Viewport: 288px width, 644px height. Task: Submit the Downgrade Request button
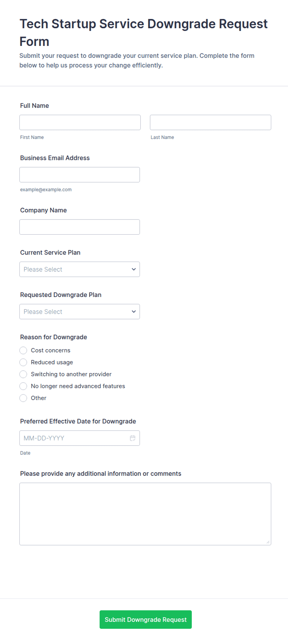146,619
